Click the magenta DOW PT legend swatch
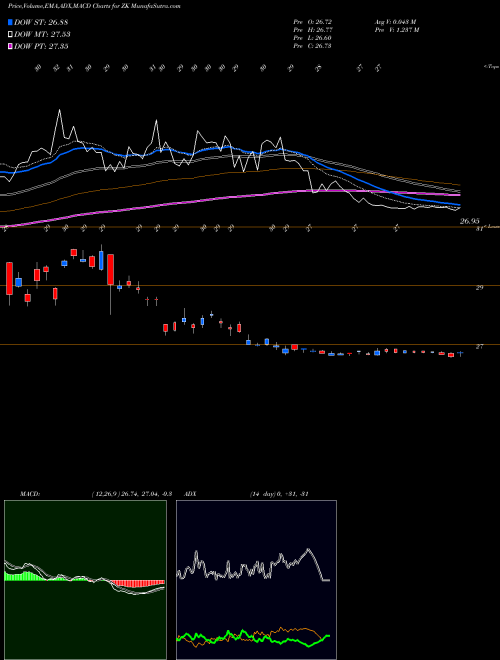Screen dimensions: 500x660 tap(10, 46)
